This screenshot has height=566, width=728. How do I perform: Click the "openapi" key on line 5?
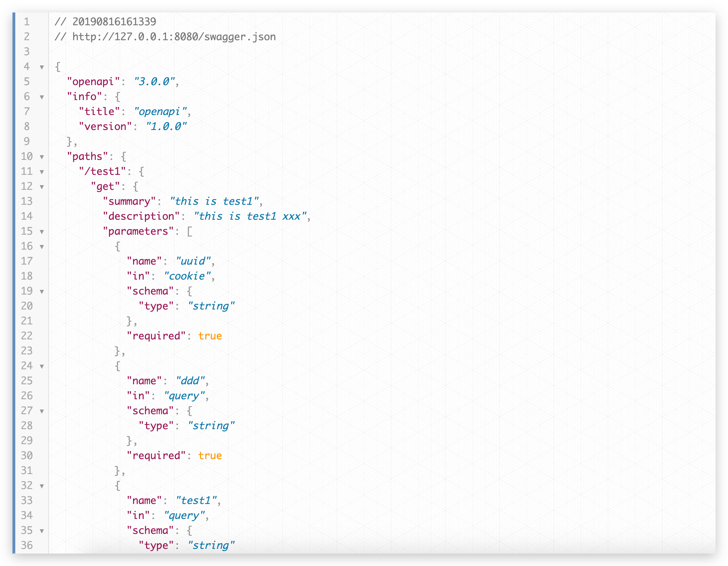click(x=93, y=82)
